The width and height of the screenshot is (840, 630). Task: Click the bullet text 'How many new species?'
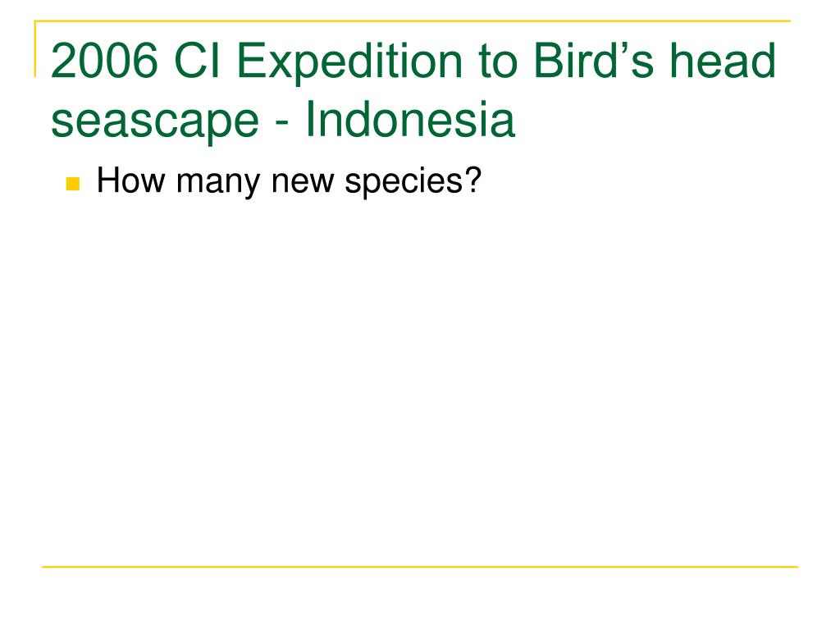[290, 181]
